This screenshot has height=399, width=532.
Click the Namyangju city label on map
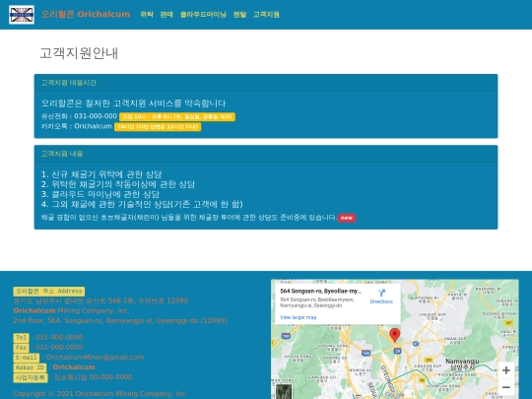462,365
